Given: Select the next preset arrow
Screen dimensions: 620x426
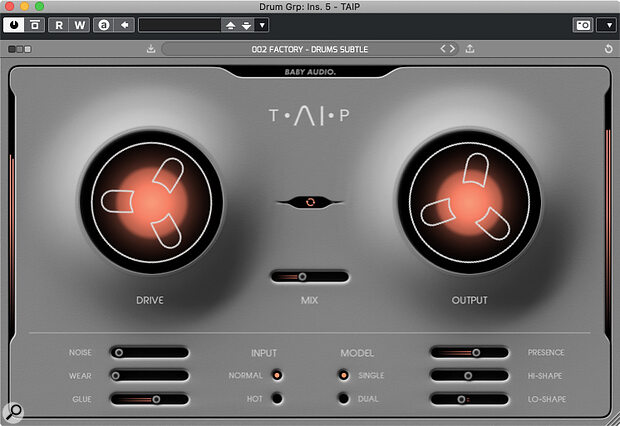Looking at the screenshot, I should click(x=452, y=49).
